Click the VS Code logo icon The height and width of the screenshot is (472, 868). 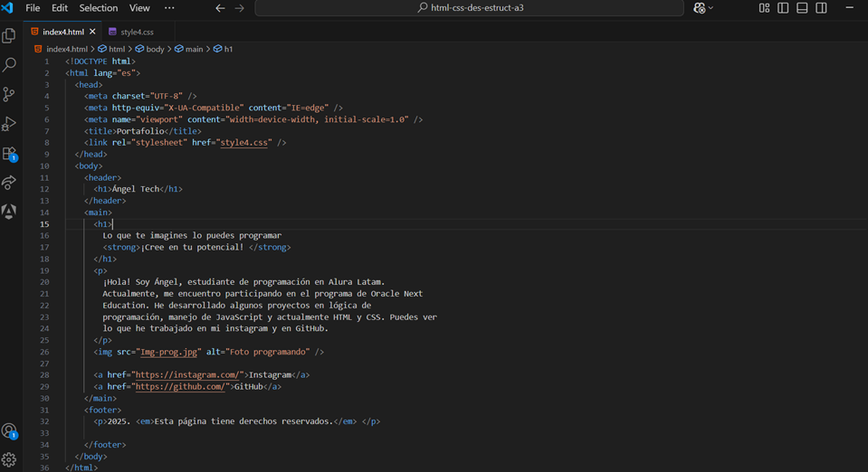tap(8, 8)
